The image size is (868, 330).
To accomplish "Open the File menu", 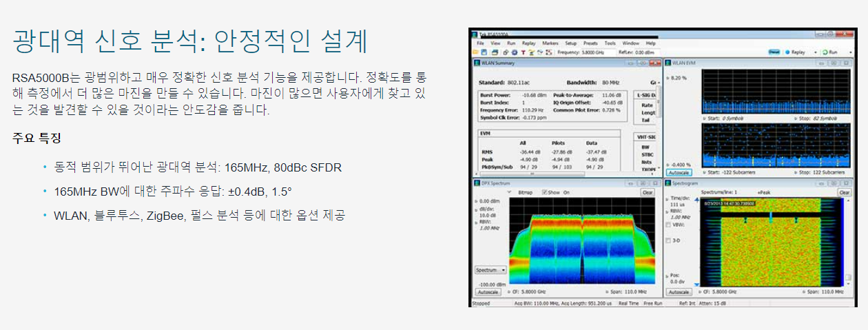I will tap(480, 43).
